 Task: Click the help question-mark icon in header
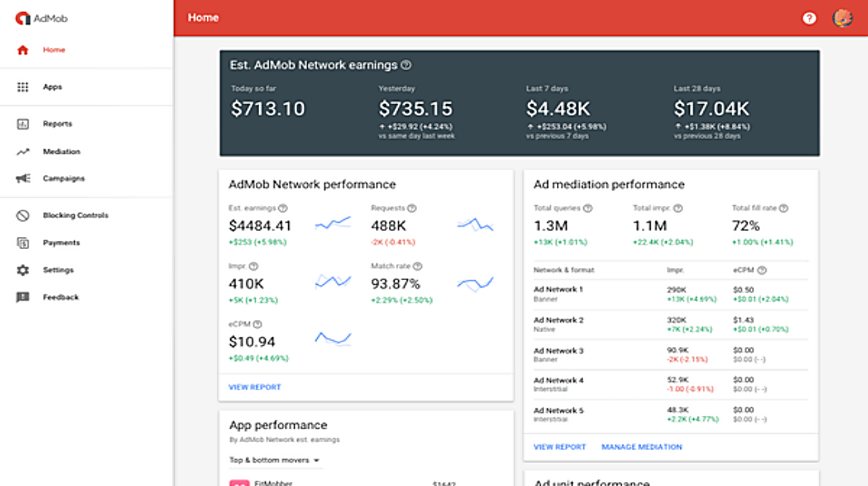(x=809, y=18)
